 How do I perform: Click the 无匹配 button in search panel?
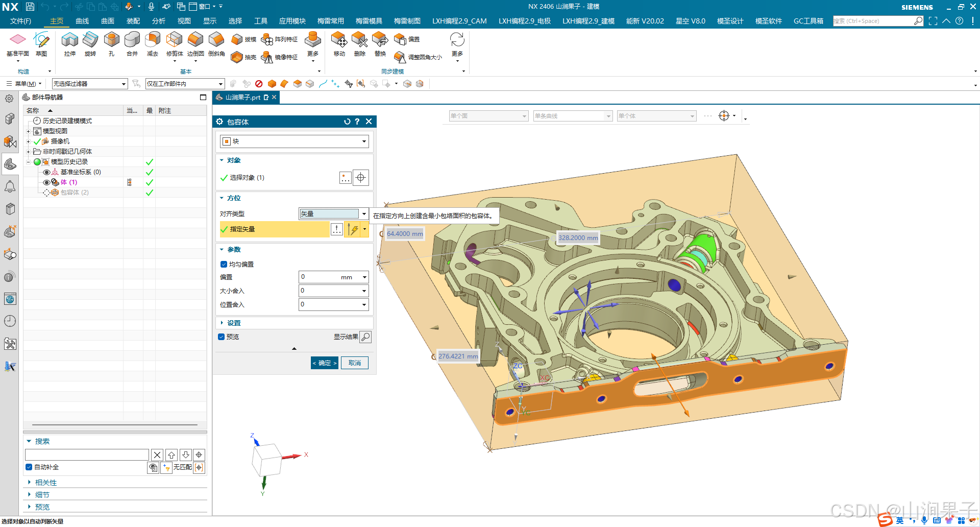[182, 467]
